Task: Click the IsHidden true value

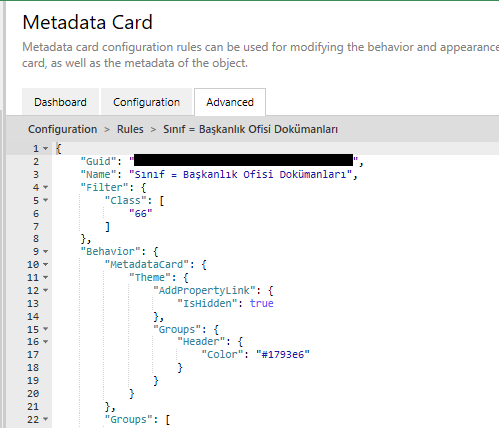Action: click(262, 303)
